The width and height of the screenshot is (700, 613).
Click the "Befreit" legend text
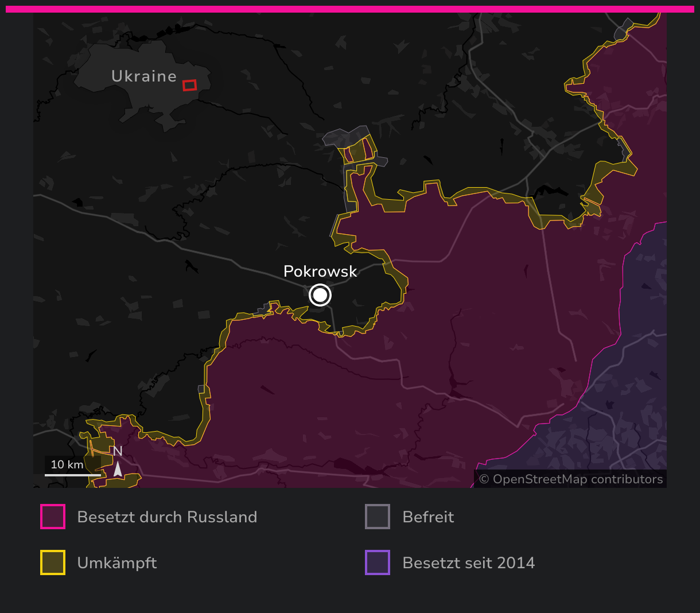point(428,517)
